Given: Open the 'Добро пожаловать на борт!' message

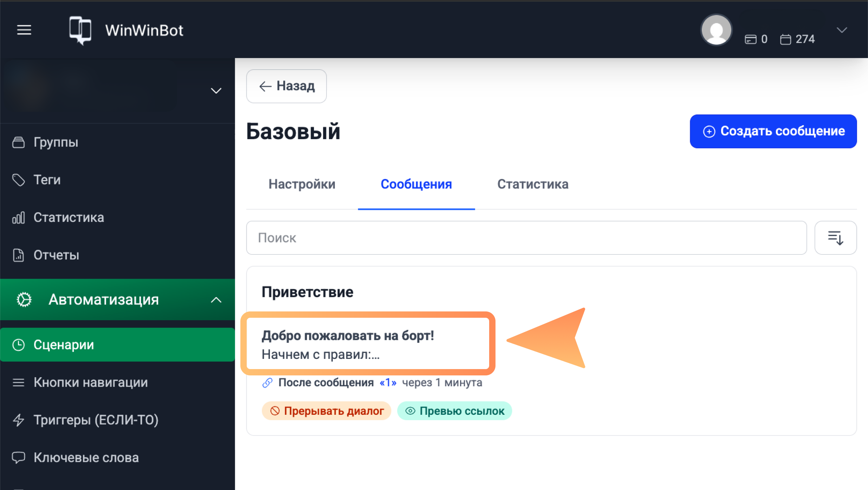Looking at the screenshot, I should (x=367, y=344).
